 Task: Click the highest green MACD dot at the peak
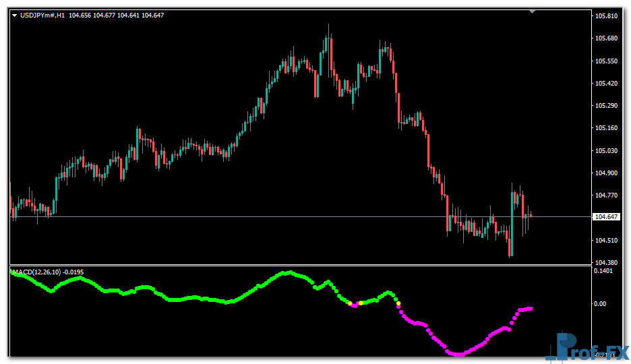tap(288, 272)
